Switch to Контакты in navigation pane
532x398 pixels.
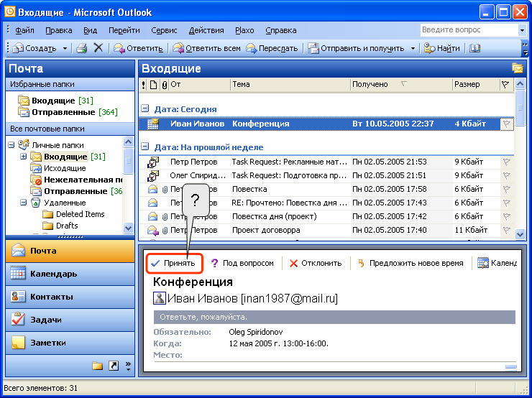tap(70, 297)
